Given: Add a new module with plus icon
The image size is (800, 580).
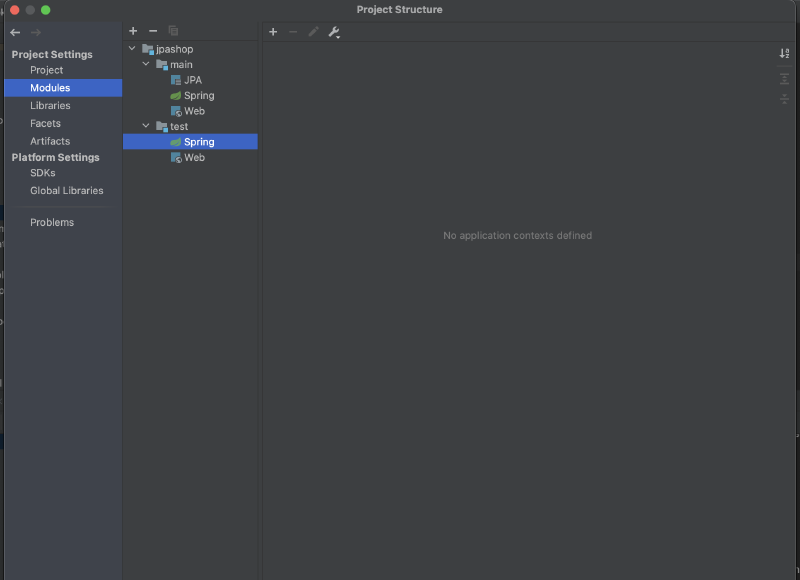Looking at the screenshot, I should pyautogui.click(x=133, y=31).
